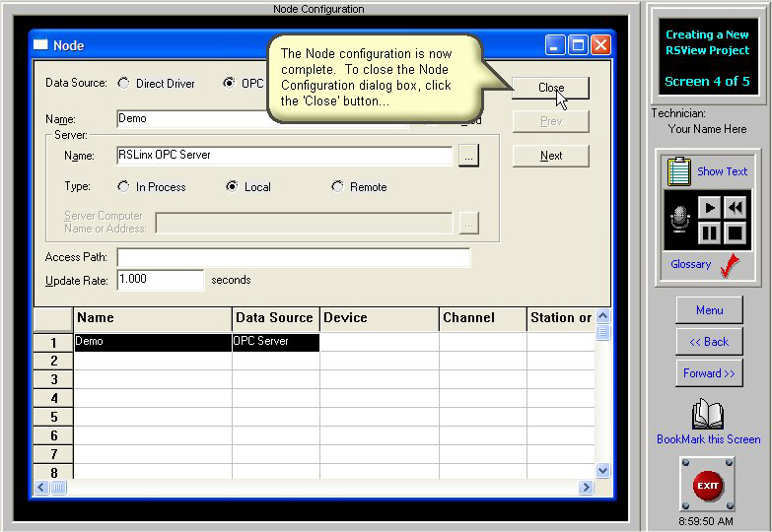The height and width of the screenshot is (532, 772).
Task: Click the Screen 4 of 5 indicator
Action: point(707,81)
